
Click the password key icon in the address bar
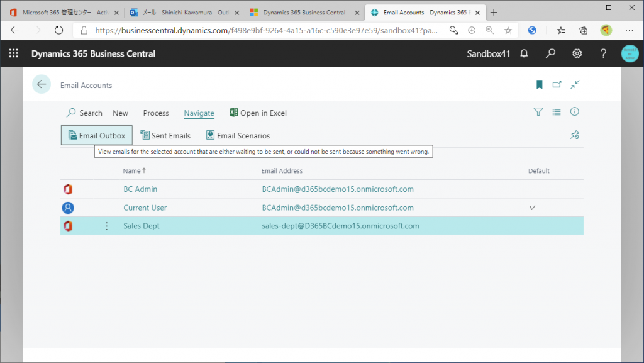(453, 30)
